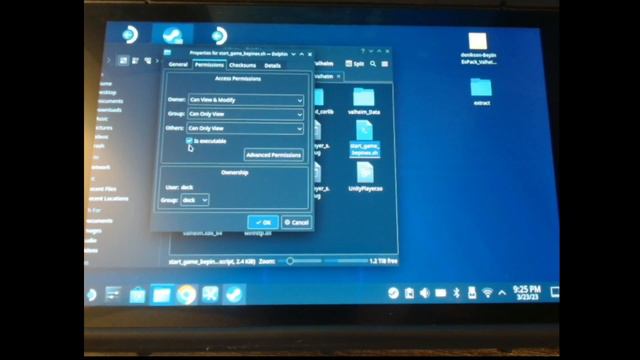Viewport: 640px width, 360px height.
Task: Open the BepInExPack Valheim archive on the desktop
Action: (478, 48)
